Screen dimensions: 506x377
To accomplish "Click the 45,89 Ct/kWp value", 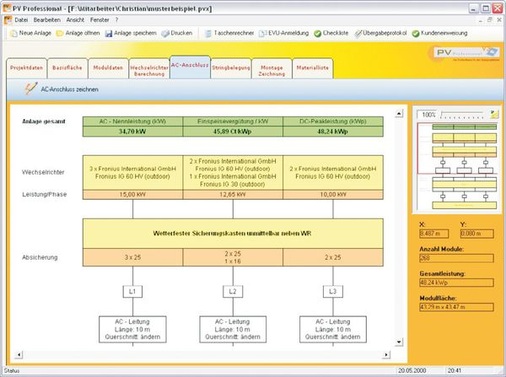I will [x=233, y=132].
